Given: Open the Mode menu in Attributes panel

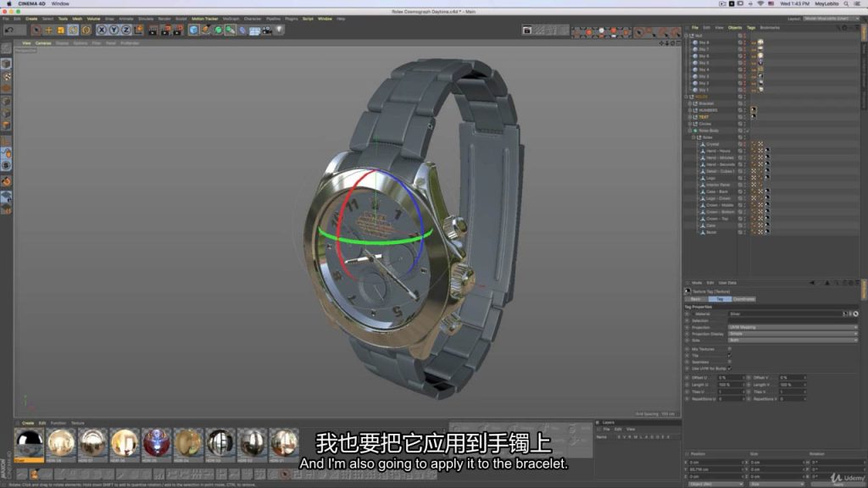Looking at the screenshot, I should click(697, 283).
